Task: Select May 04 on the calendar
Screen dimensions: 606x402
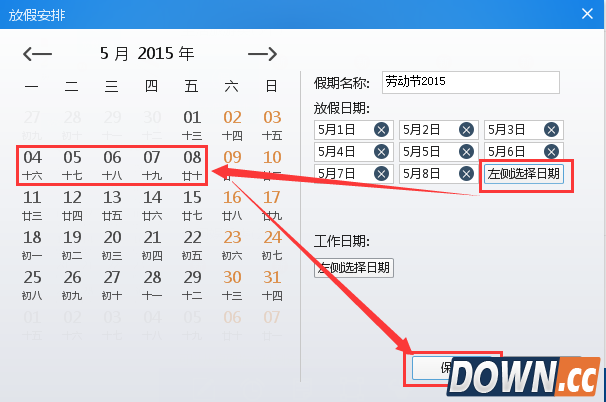Action: click(x=32, y=164)
